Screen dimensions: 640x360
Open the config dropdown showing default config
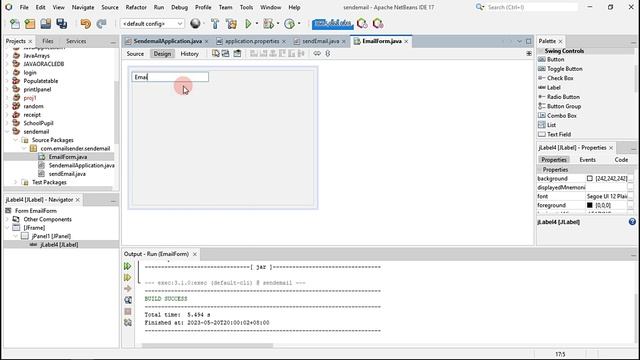tap(152, 24)
